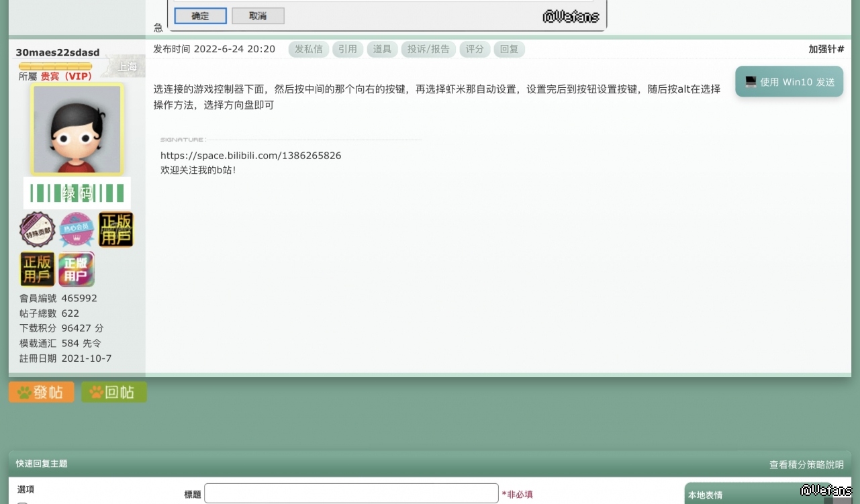Start a new thread with 發帖

point(42,392)
